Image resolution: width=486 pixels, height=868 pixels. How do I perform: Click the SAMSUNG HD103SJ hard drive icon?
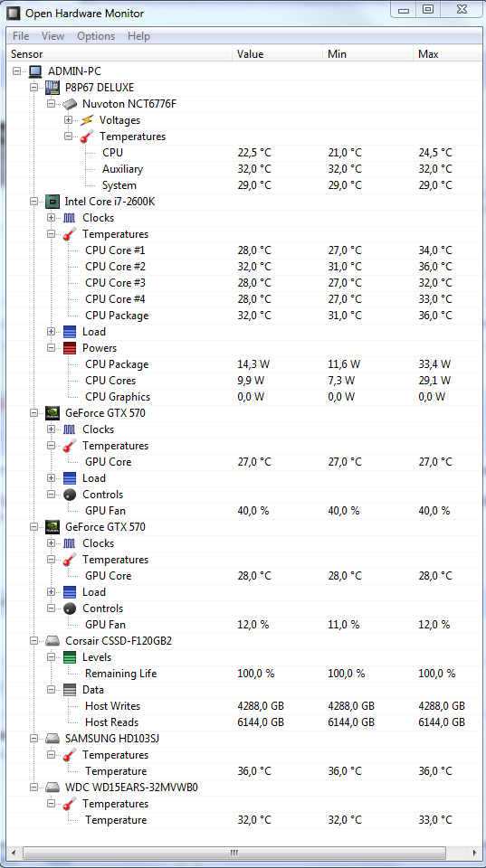tap(52, 739)
